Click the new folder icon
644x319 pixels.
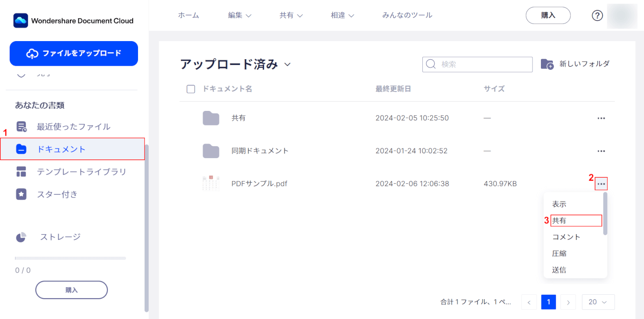pyautogui.click(x=547, y=64)
